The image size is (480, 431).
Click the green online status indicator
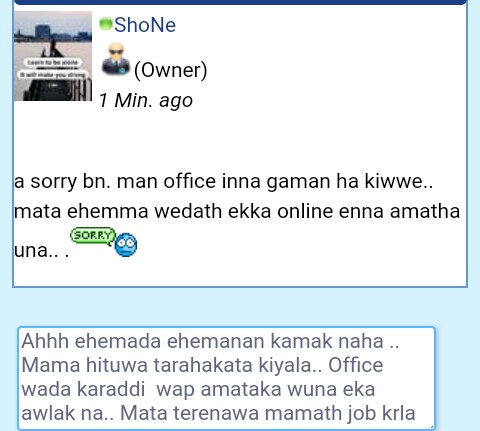(106, 24)
